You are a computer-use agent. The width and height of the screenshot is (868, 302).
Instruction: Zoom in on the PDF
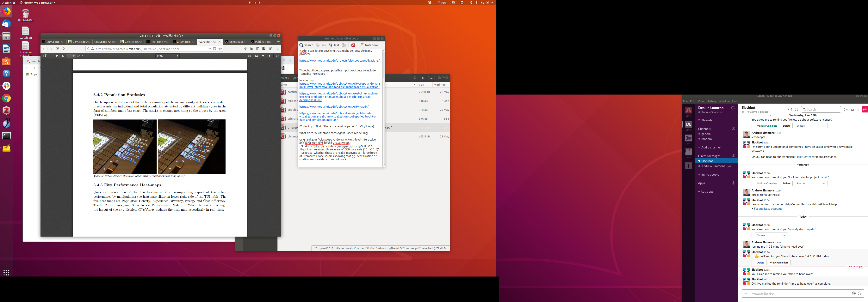coord(152,56)
